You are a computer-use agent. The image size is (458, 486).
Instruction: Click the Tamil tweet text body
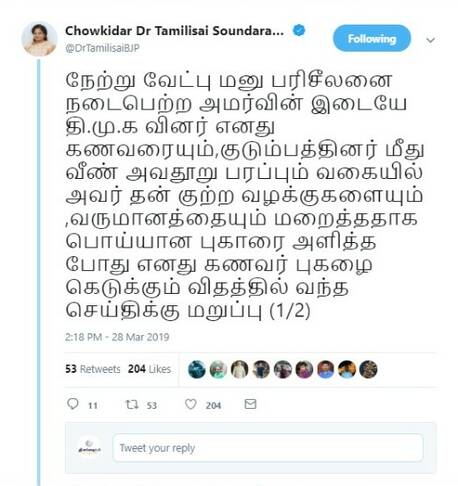click(244, 196)
